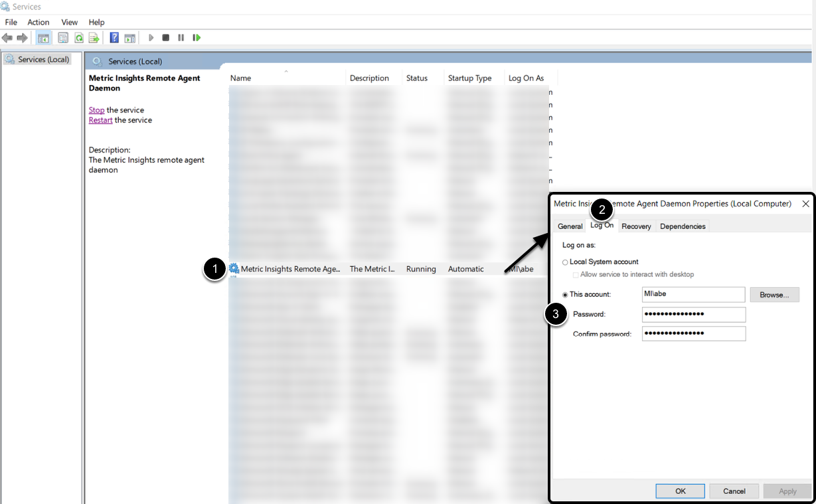816x504 pixels.
Task: Click OK in the Properties dialog
Action: [681, 491]
